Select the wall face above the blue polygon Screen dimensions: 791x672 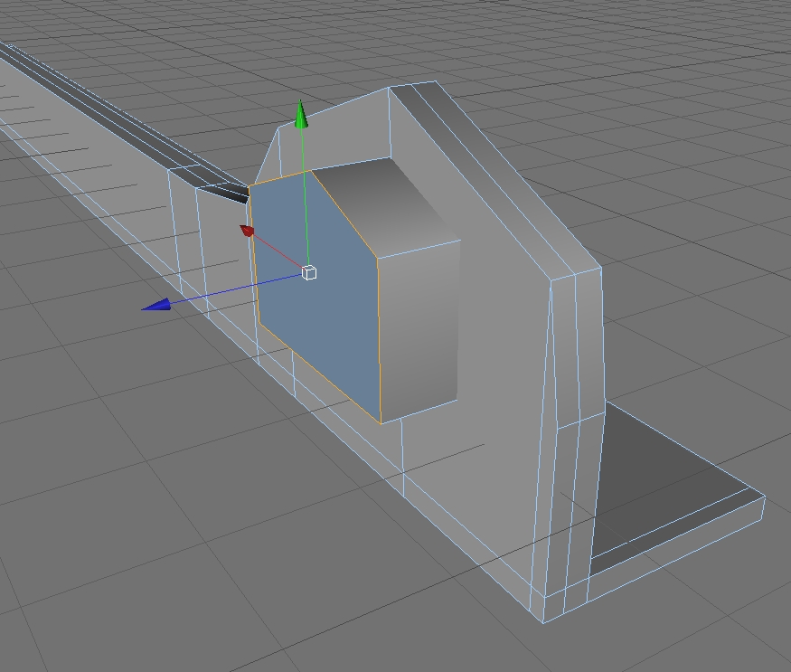tap(333, 137)
